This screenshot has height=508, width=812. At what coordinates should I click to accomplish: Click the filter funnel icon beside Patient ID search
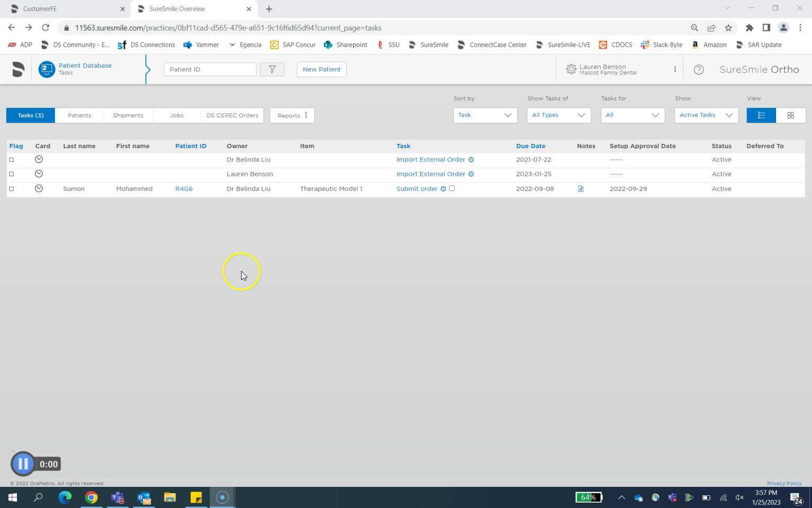(x=272, y=69)
